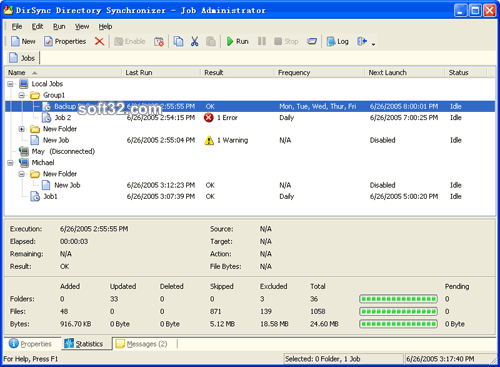Select the Jobs tab
The image size is (500, 367).
23,58
